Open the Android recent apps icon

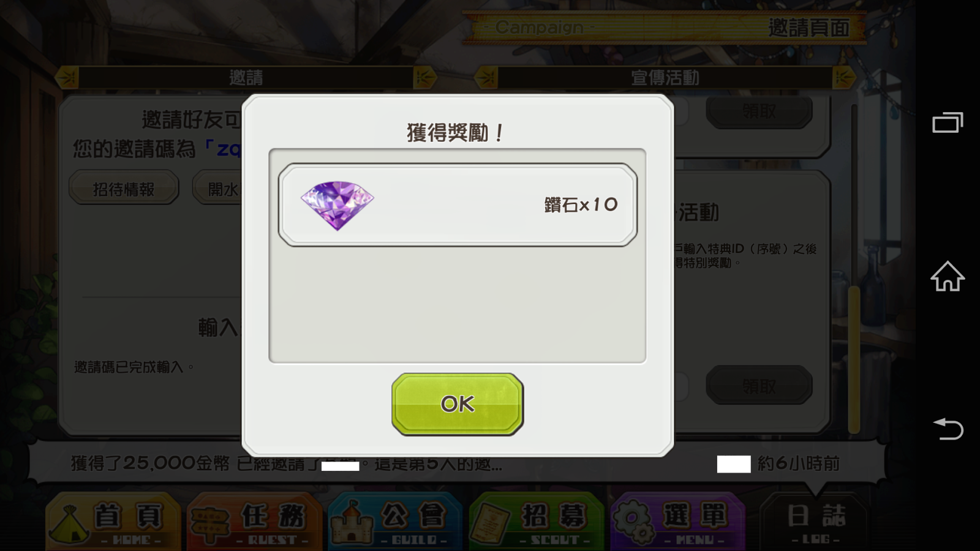(948, 122)
